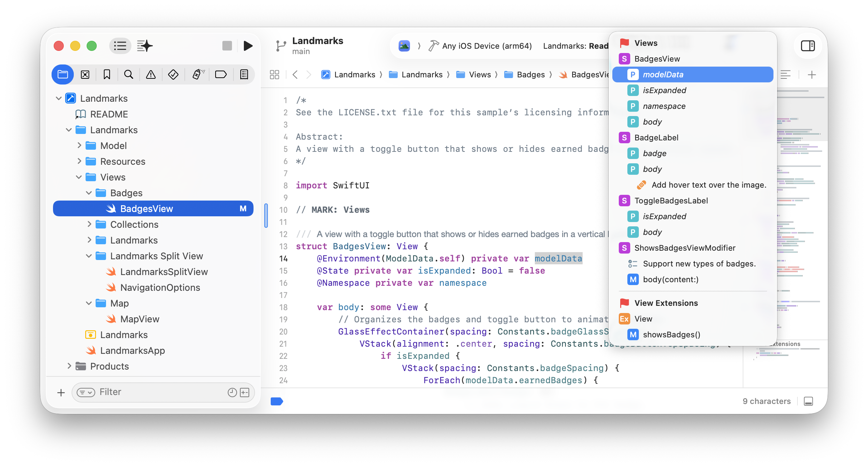Click the main branch label

301,52
